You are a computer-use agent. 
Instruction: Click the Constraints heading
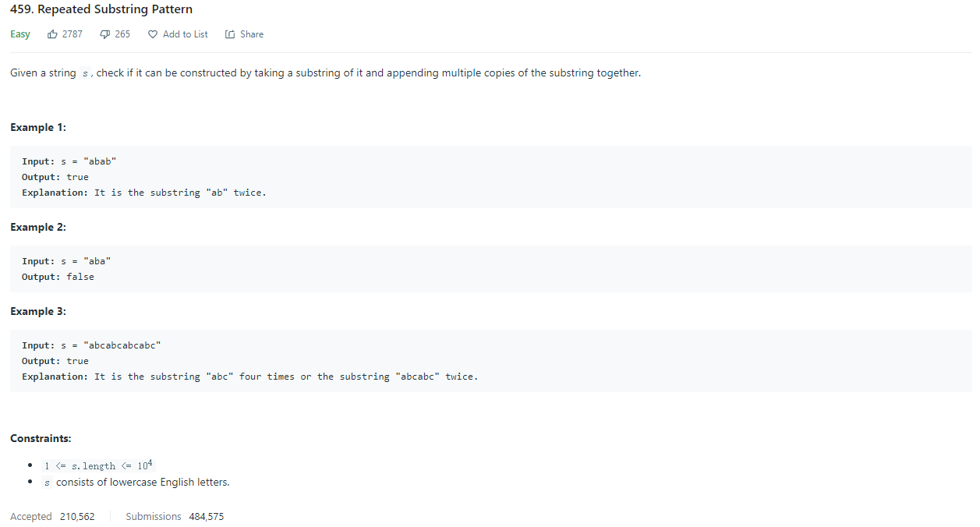click(x=41, y=438)
